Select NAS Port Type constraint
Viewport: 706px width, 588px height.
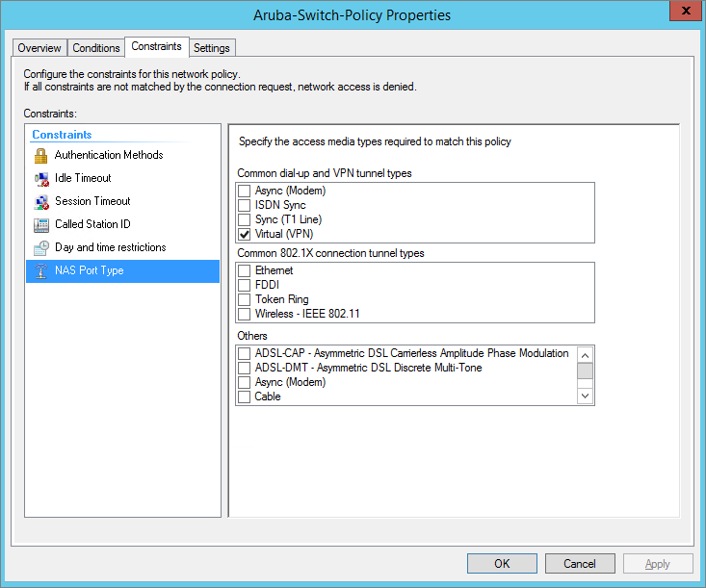pyautogui.click(x=122, y=270)
